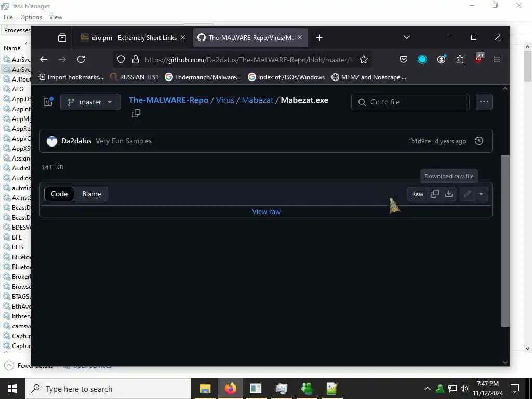Open Task Manager File menu
532x399 pixels.
click(x=8, y=17)
